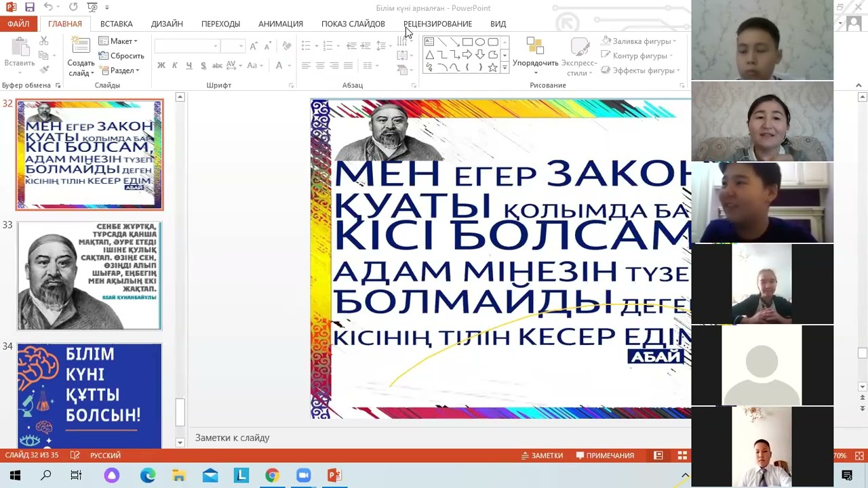The image size is (868, 488).
Task: Open the Упорядочить arrange menu
Action: pos(535,56)
